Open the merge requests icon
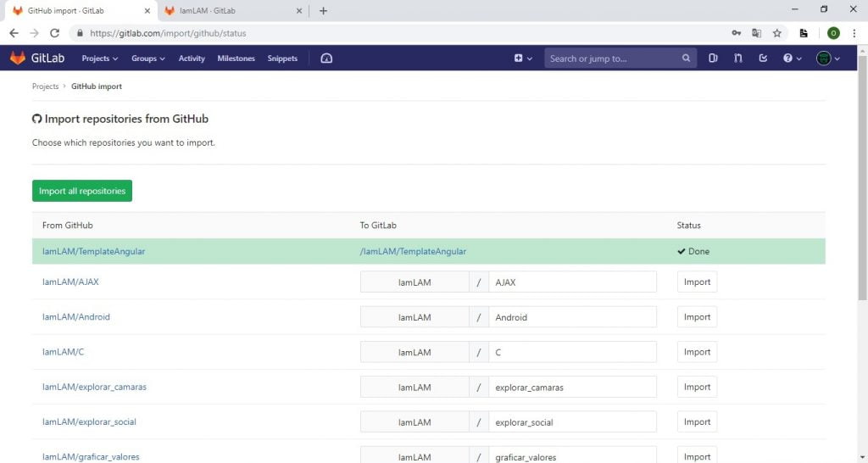Screen dimensions: 868x463 (x=738, y=59)
